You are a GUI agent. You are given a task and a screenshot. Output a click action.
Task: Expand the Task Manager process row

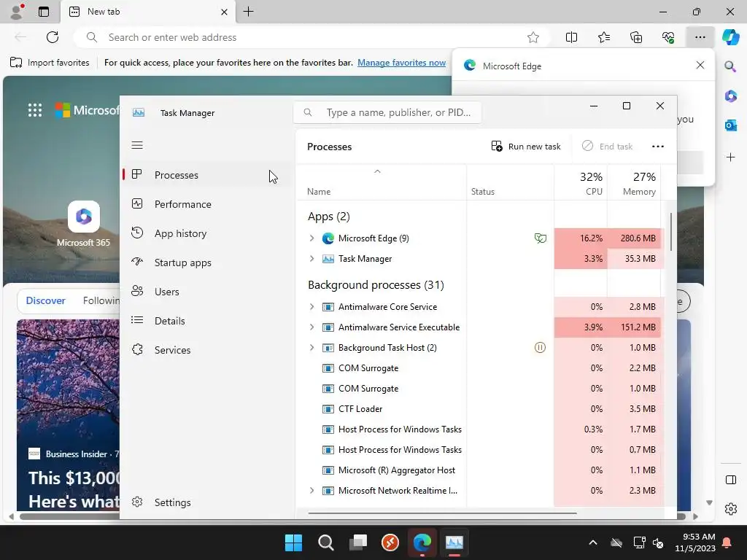[x=312, y=259]
